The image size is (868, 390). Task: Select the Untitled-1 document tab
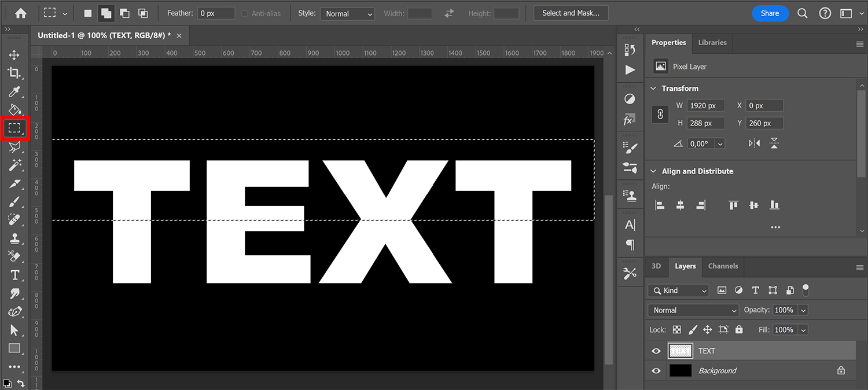(104, 35)
